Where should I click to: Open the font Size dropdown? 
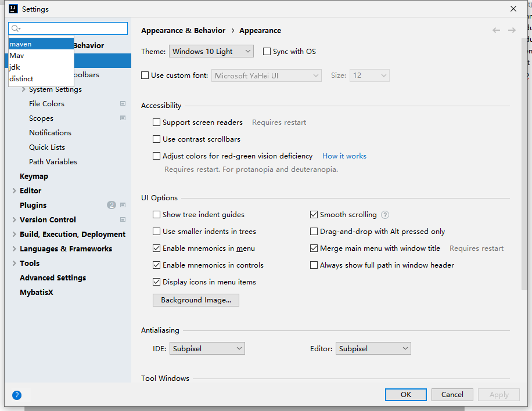click(369, 75)
